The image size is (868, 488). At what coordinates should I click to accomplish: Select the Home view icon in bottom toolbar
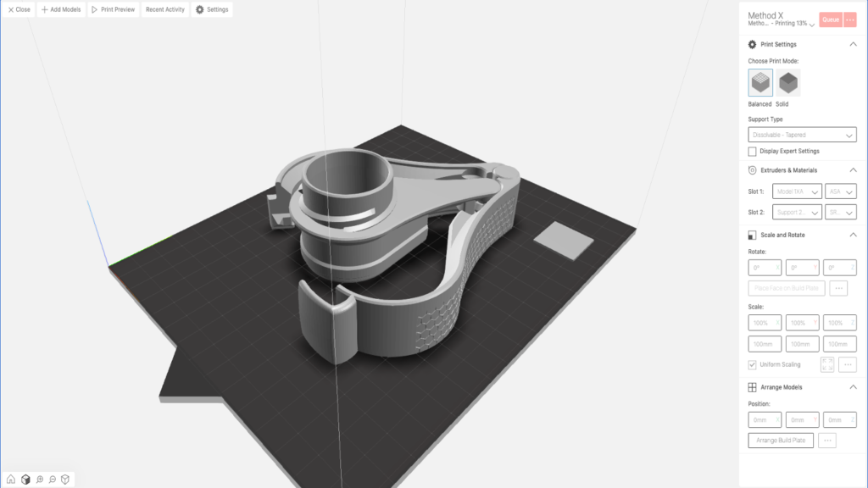[10, 479]
